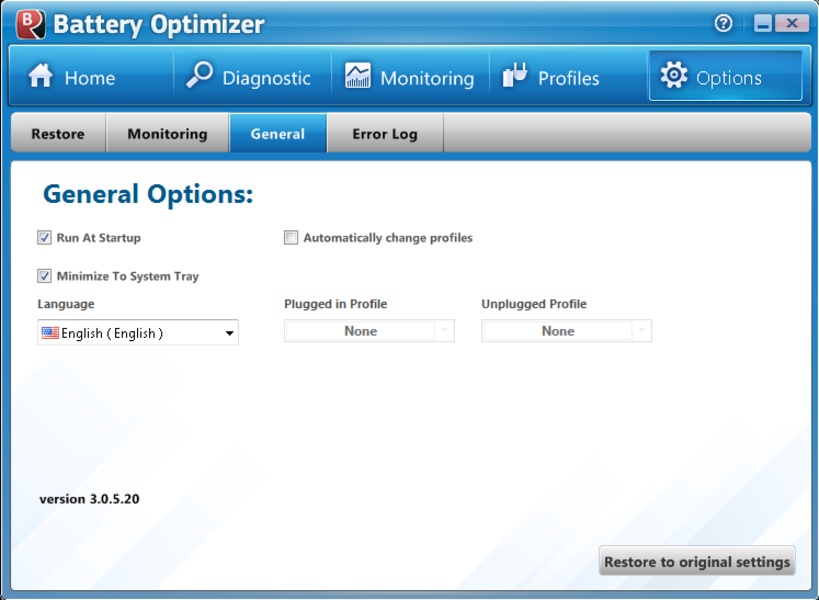Open the Language dropdown arrow

229,333
